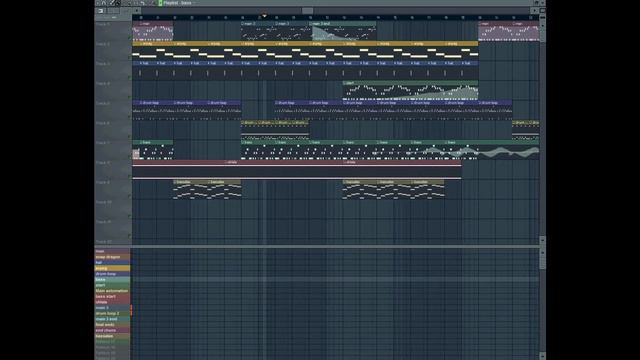This screenshot has width=640, height=360.
Task: Select the Track 3 header
Action: click(113, 70)
